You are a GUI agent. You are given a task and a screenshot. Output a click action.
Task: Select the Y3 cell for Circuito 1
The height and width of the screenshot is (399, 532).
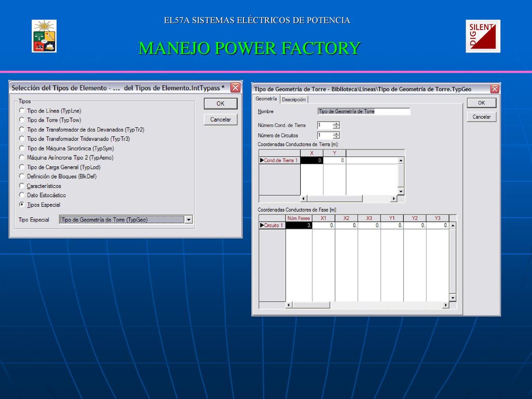[x=437, y=225]
